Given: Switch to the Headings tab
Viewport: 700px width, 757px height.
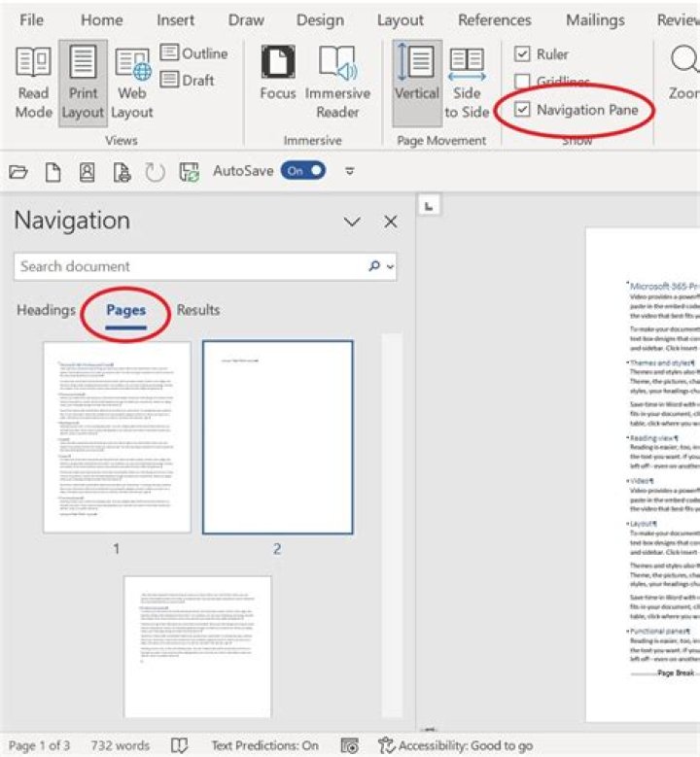Looking at the screenshot, I should [46, 310].
